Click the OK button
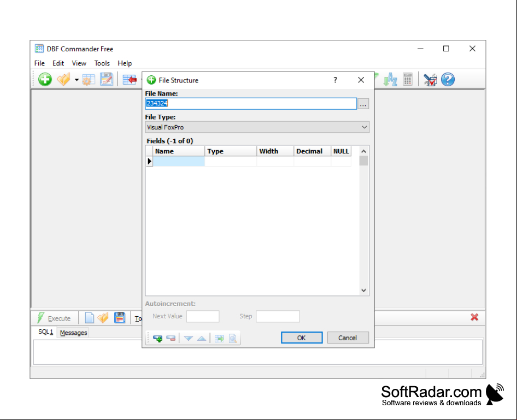This screenshot has height=420, width=517. [x=302, y=338]
